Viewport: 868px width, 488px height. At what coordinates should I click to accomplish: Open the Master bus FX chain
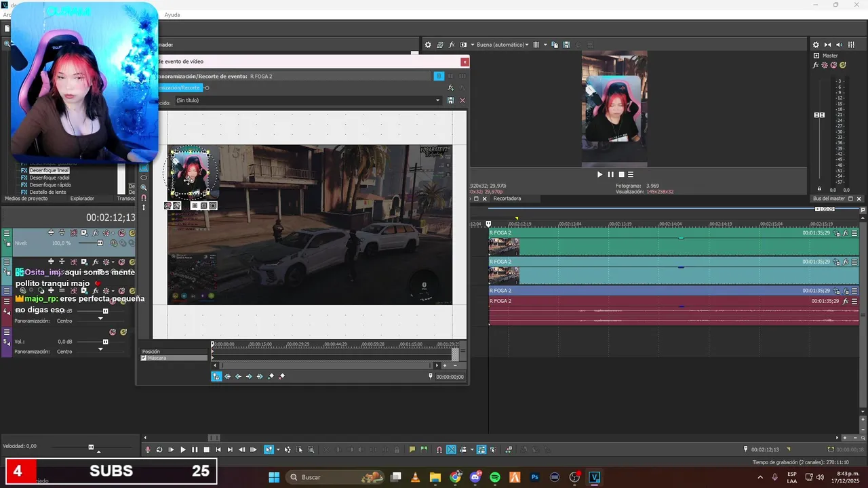click(x=816, y=65)
